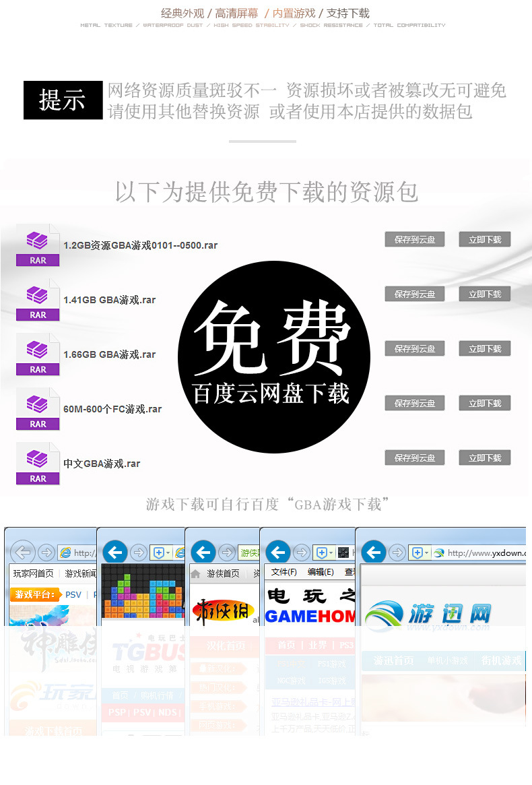Viewport: 532px width, 785px height.
Task: Select 游迅首页 on the 游迅网 nav bar
Action: [394, 661]
